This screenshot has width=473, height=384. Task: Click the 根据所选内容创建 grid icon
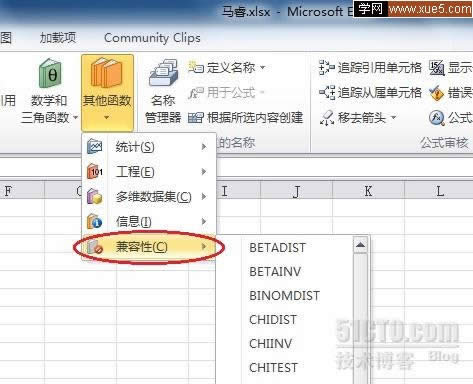coord(196,118)
